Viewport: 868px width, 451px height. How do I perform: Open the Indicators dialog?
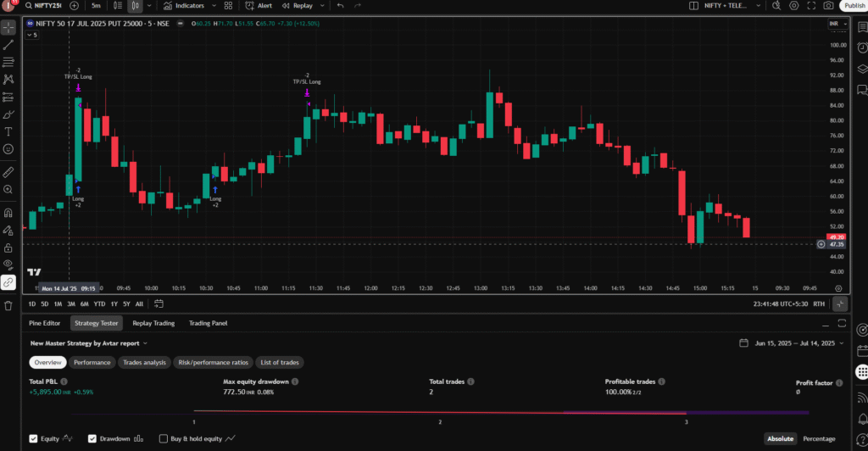[x=184, y=6]
